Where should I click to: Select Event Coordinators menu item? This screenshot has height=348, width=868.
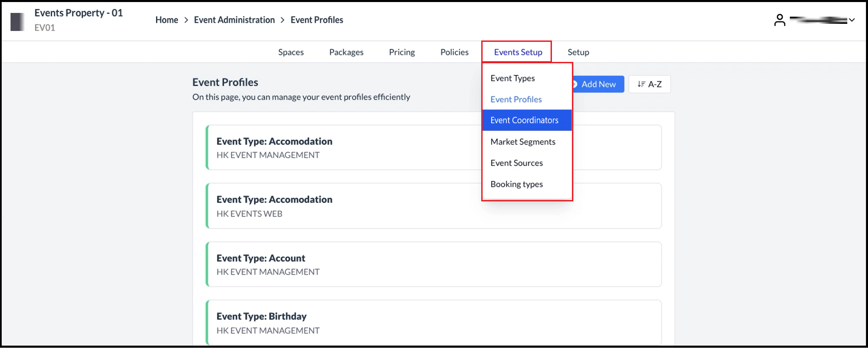(x=524, y=120)
